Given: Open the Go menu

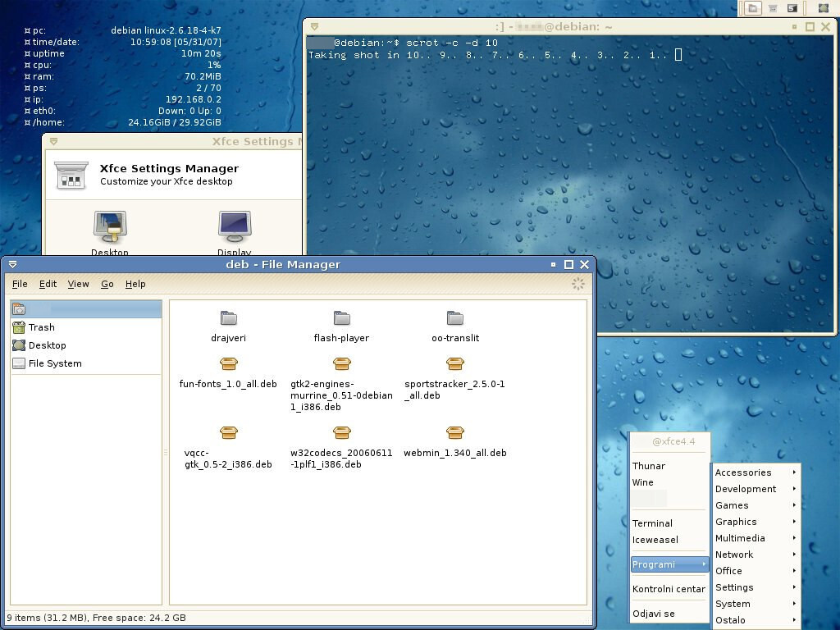Looking at the screenshot, I should pyautogui.click(x=107, y=284).
